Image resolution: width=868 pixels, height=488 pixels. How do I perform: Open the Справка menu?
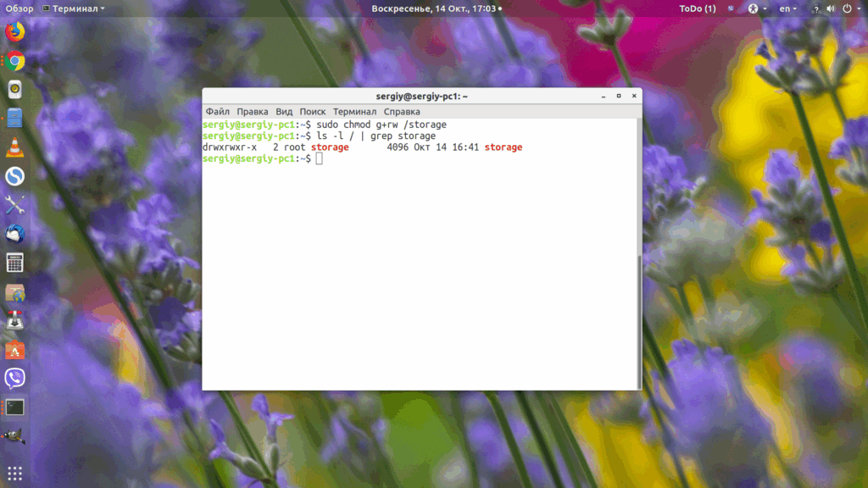[402, 111]
